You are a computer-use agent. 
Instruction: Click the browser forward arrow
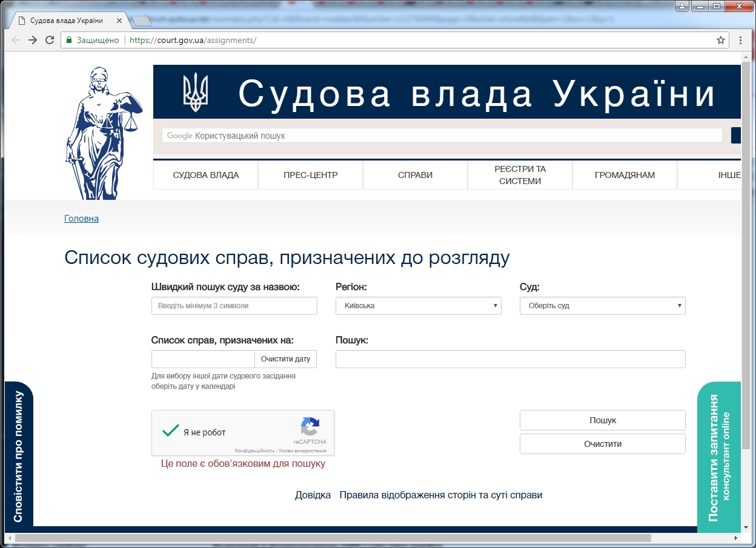(33, 40)
